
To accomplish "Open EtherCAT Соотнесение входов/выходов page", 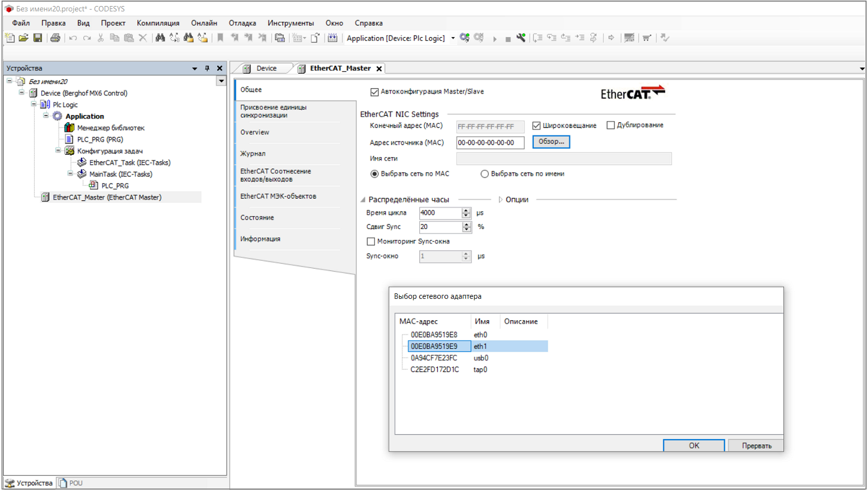I will (287, 175).
